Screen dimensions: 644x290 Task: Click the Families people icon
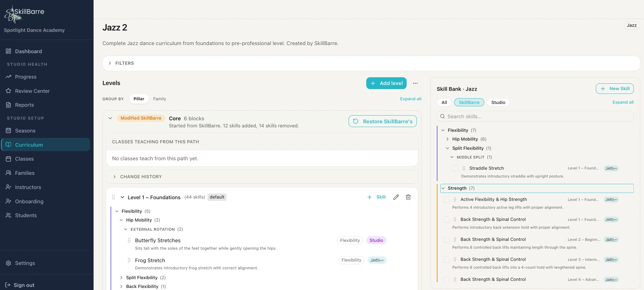pyautogui.click(x=8, y=173)
